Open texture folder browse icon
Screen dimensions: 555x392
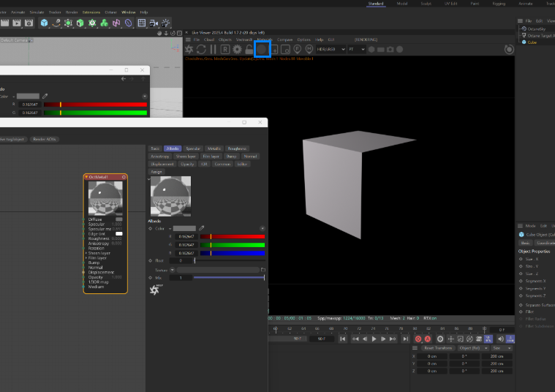point(263,270)
